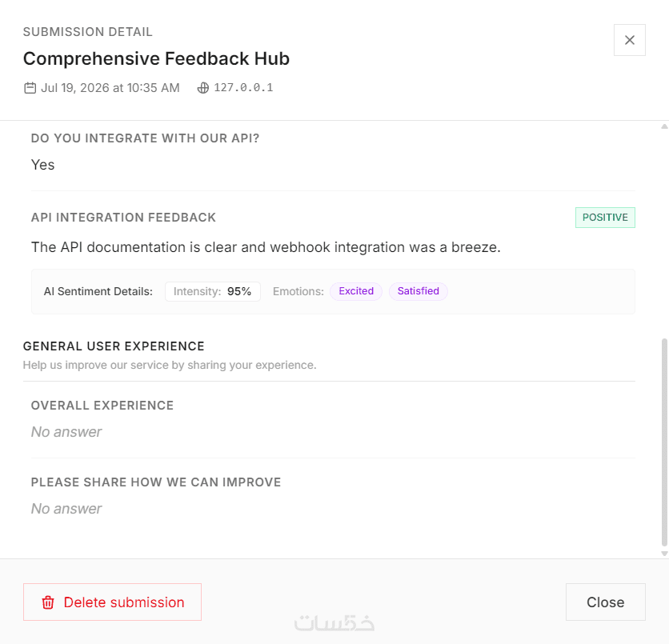
Task: Close the dialog with the X icon
Action: pos(629,40)
